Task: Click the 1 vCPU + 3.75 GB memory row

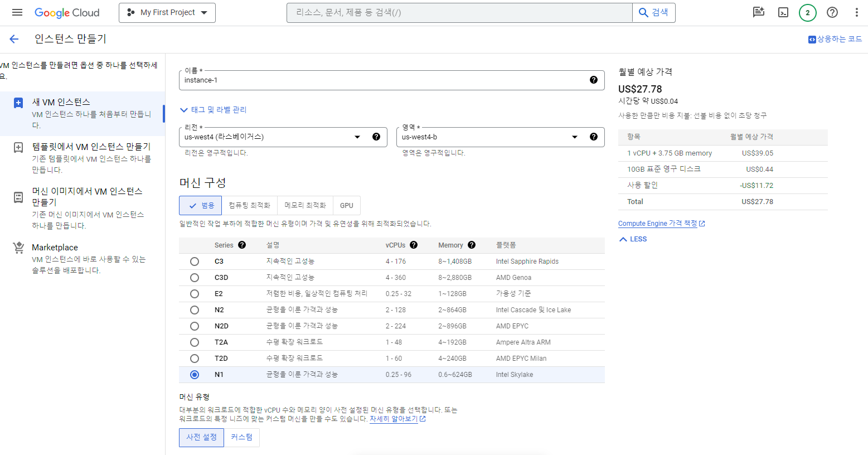Action: click(723, 153)
